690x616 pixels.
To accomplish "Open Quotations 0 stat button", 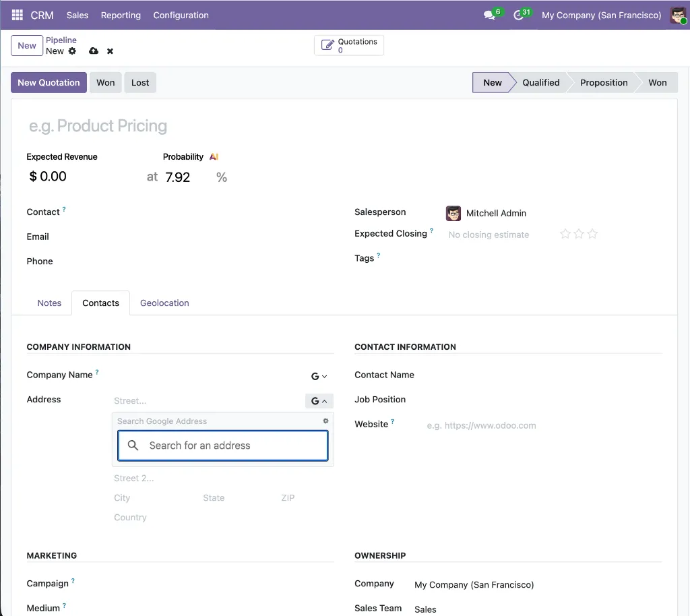I will [349, 45].
